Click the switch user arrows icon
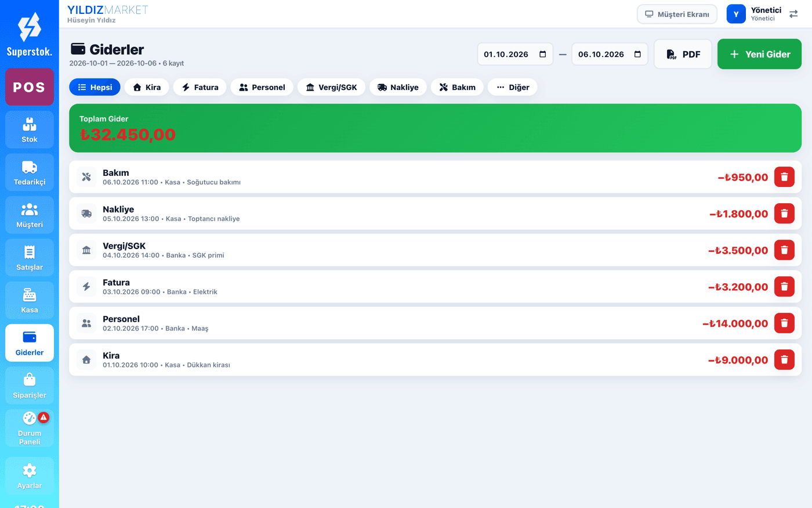Screen dimensions: 812x508 point(793,14)
